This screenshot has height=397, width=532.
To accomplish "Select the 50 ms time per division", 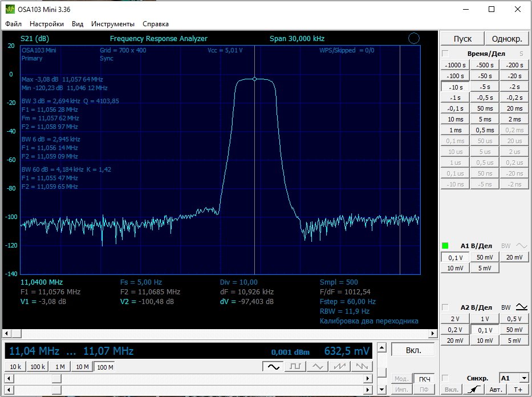I will (x=485, y=108).
